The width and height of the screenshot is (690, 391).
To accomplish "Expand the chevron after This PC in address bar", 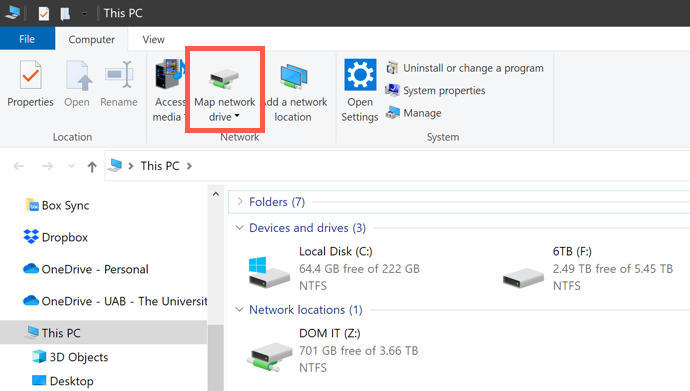I will click(x=189, y=166).
